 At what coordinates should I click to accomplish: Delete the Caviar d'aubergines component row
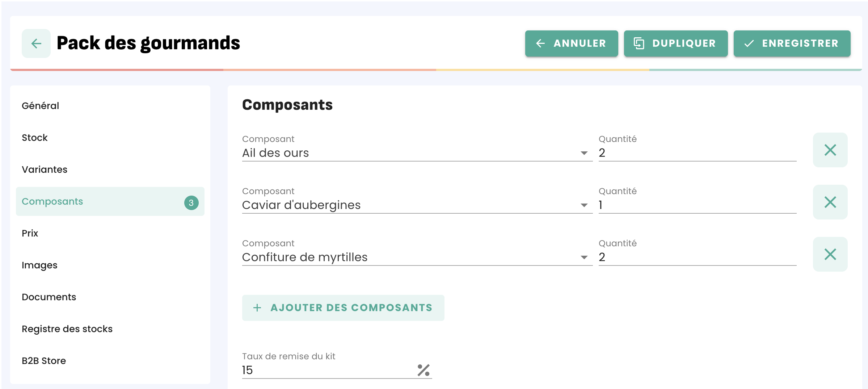[830, 202]
